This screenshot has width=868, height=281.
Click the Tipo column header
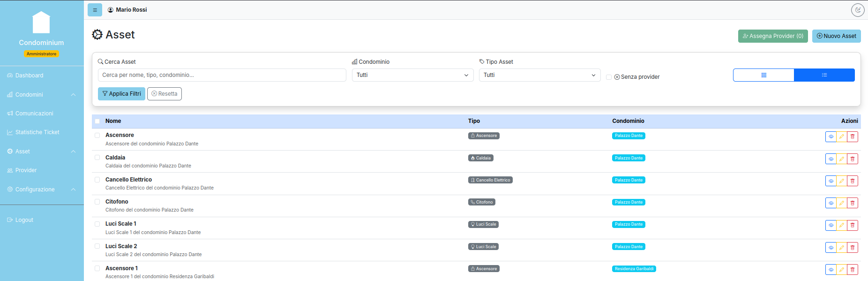474,121
